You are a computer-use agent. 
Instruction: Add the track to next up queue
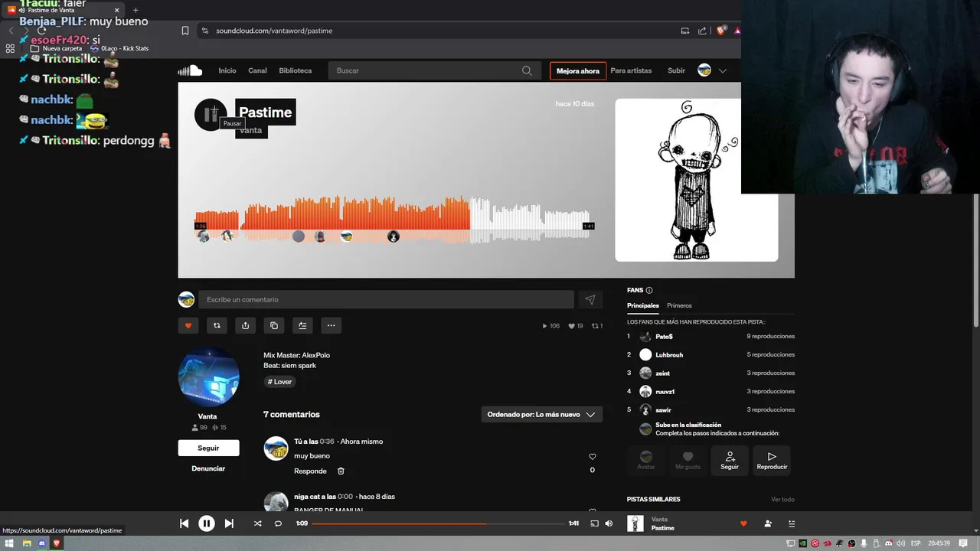point(302,325)
